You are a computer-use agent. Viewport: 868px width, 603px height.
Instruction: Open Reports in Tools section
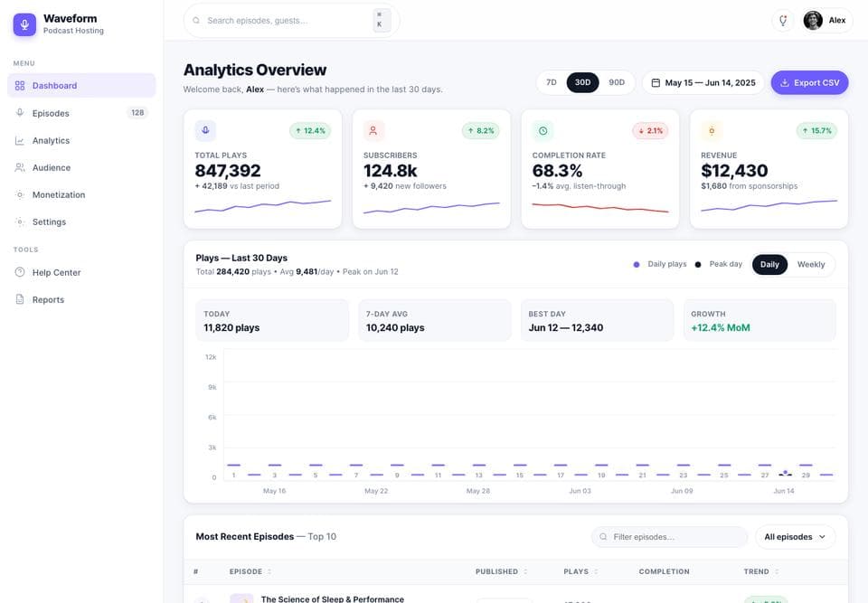[81, 299]
